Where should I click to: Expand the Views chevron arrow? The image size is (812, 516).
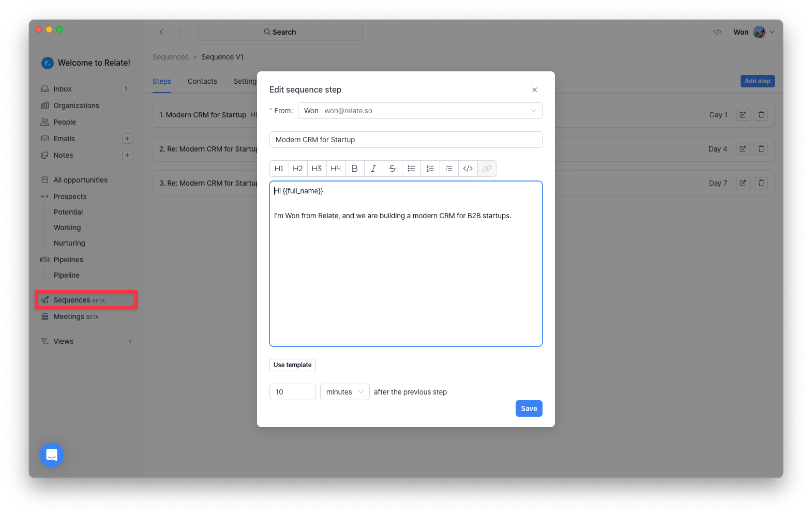[130, 341]
